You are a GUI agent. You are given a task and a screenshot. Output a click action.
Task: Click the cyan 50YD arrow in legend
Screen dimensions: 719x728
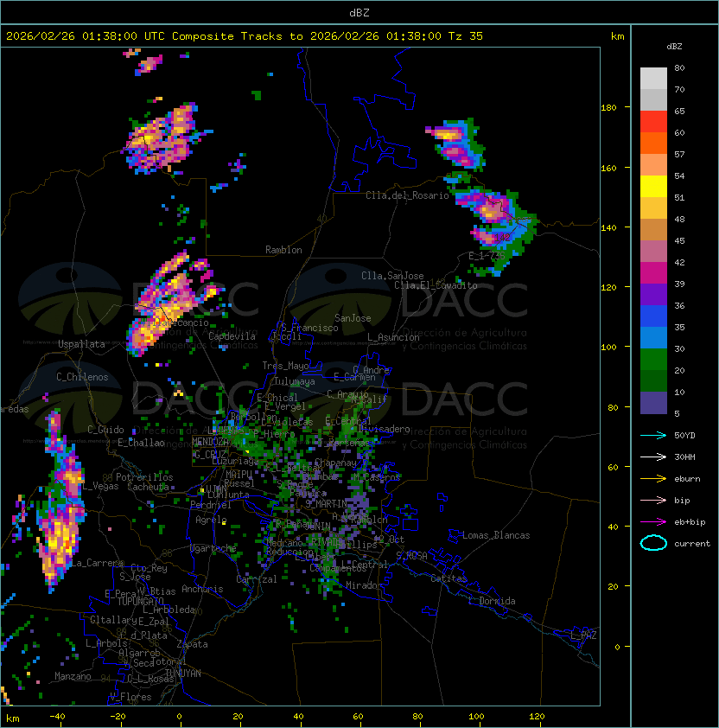pos(653,435)
